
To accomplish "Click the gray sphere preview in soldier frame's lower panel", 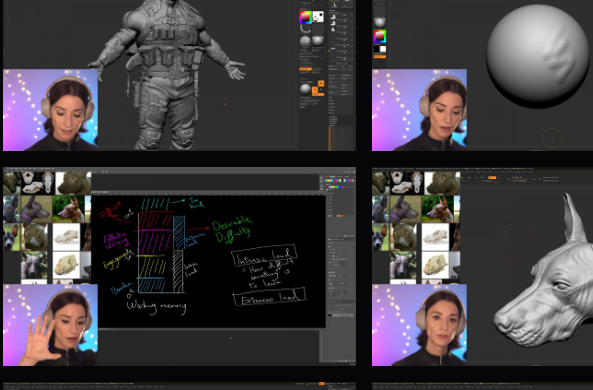I will (x=305, y=89).
